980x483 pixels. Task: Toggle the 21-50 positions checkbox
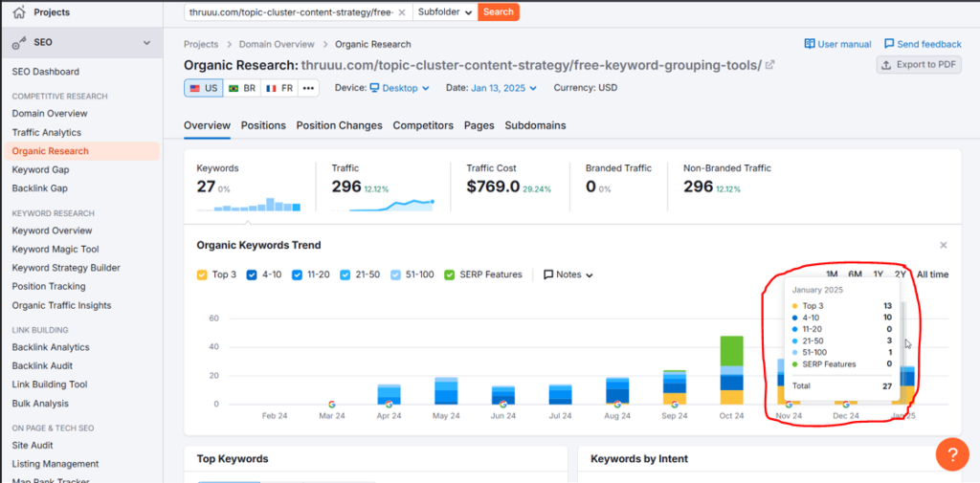tap(345, 274)
